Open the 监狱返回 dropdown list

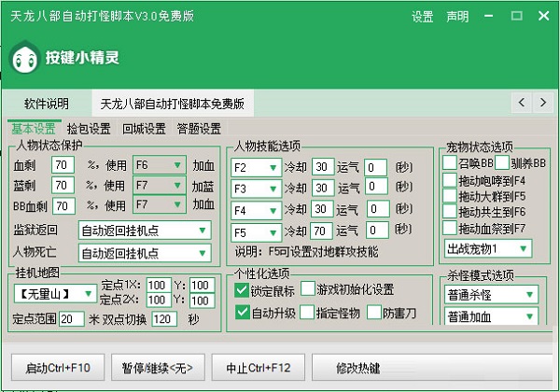point(145,230)
